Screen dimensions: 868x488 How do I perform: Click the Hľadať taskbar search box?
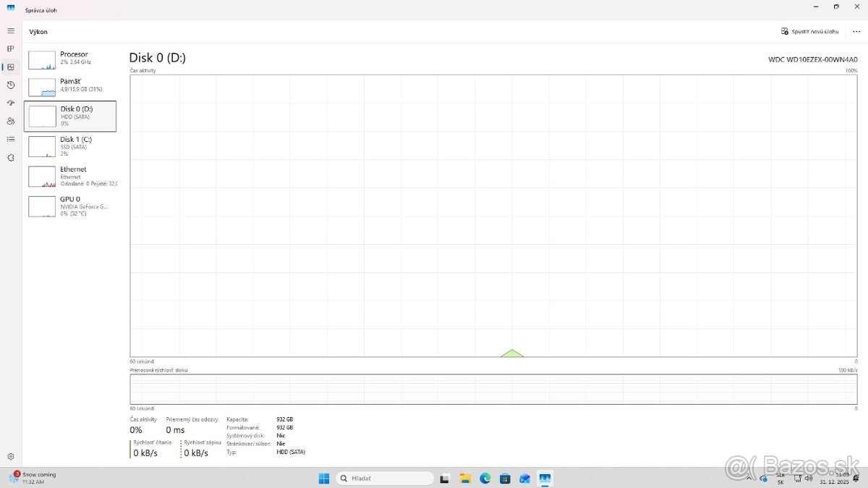click(x=384, y=479)
